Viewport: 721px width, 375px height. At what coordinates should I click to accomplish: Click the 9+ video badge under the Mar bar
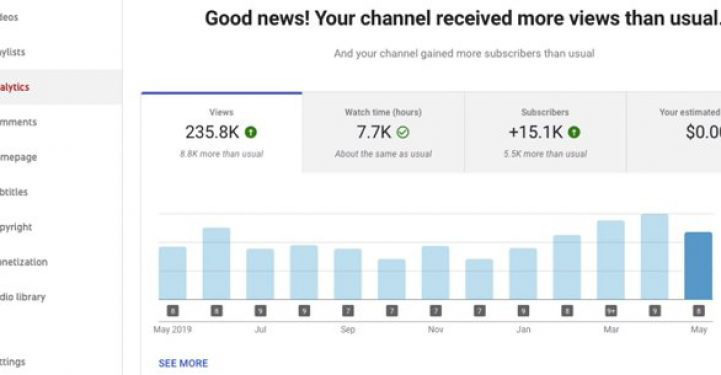point(611,311)
